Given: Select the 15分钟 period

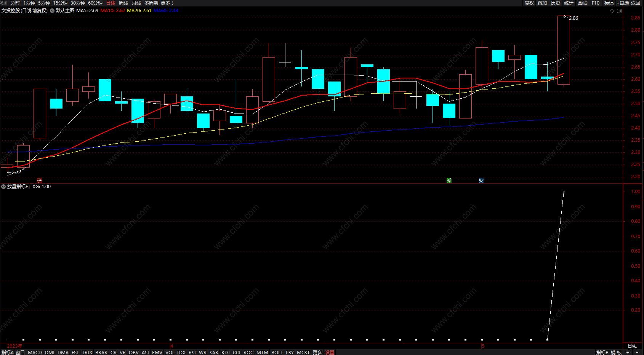Looking at the screenshot, I should (60, 3).
